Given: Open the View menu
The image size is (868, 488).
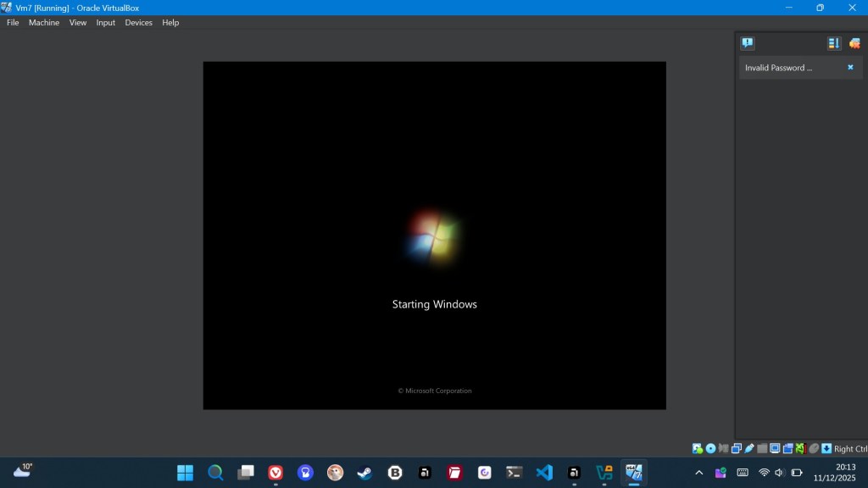Looking at the screenshot, I should coord(77,23).
